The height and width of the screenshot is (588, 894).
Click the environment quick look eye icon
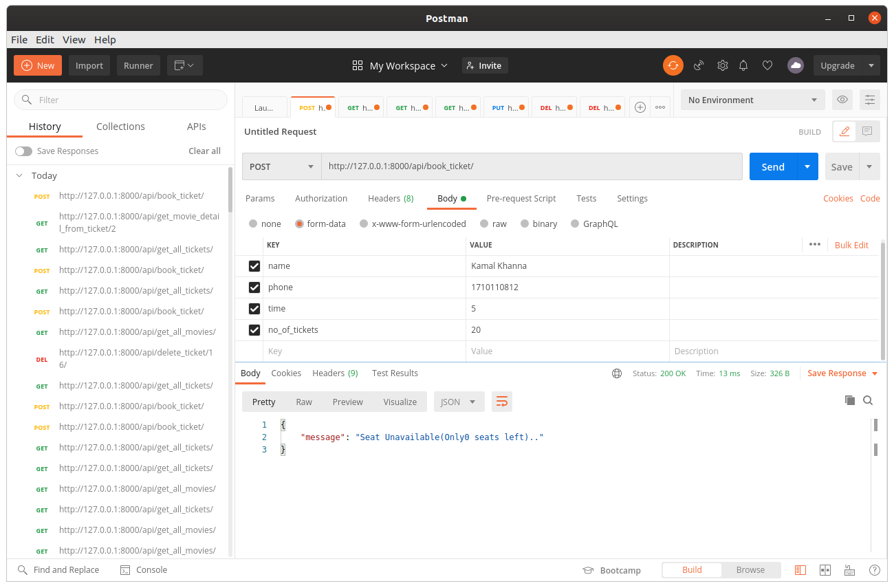[x=842, y=100]
